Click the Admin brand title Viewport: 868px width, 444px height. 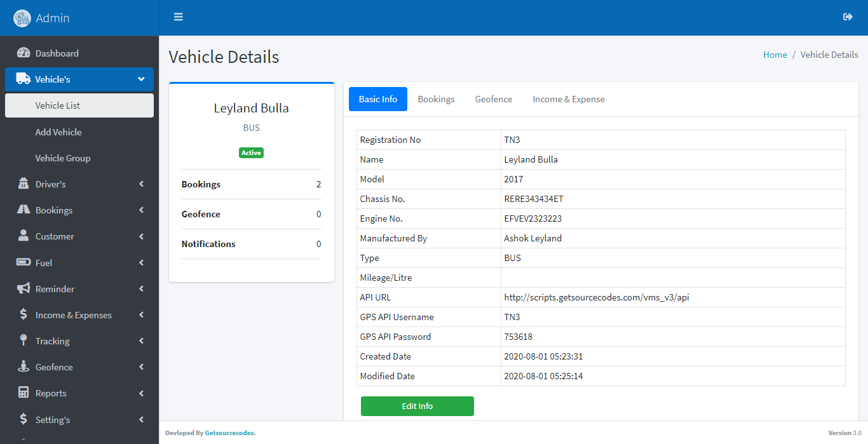point(53,18)
